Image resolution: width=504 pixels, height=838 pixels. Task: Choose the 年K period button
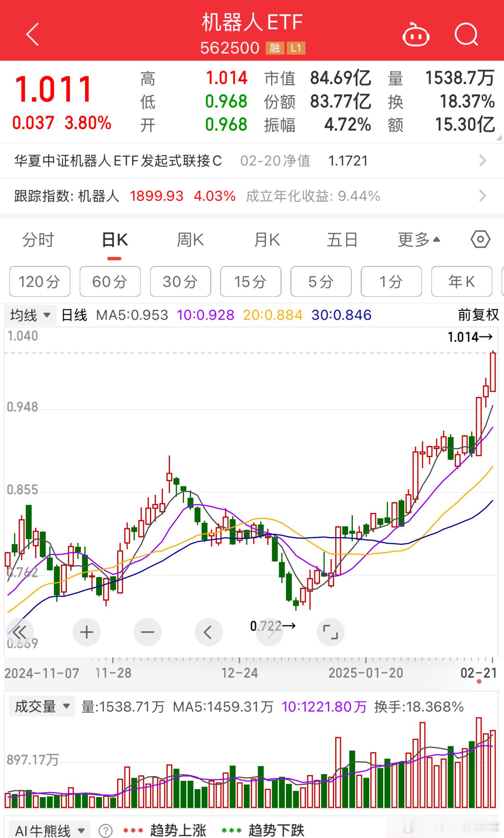click(462, 282)
